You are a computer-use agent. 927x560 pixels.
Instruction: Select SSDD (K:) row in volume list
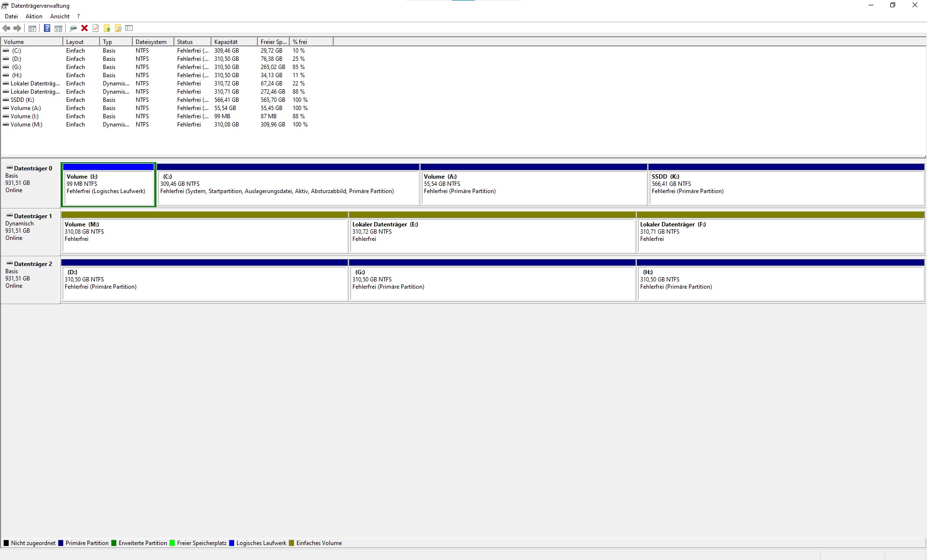click(22, 100)
